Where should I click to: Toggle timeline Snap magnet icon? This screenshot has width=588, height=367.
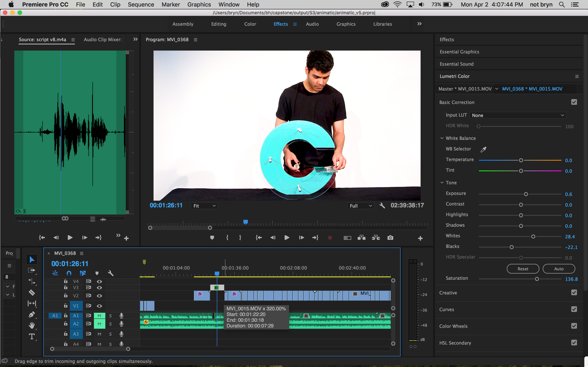(69, 273)
